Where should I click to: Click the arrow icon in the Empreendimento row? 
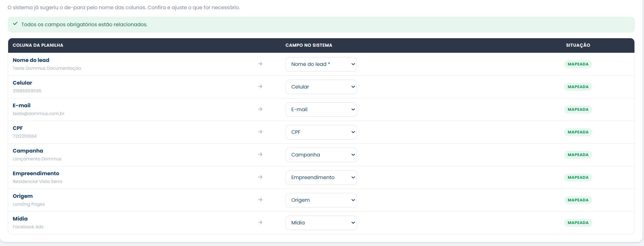pos(260,177)
